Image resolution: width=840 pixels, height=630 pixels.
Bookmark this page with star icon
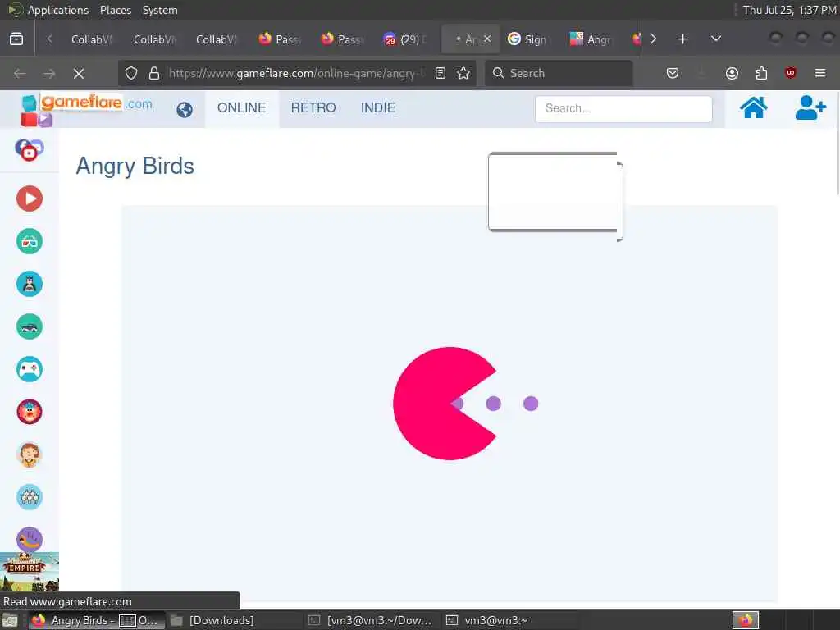(x=463, y=73)
